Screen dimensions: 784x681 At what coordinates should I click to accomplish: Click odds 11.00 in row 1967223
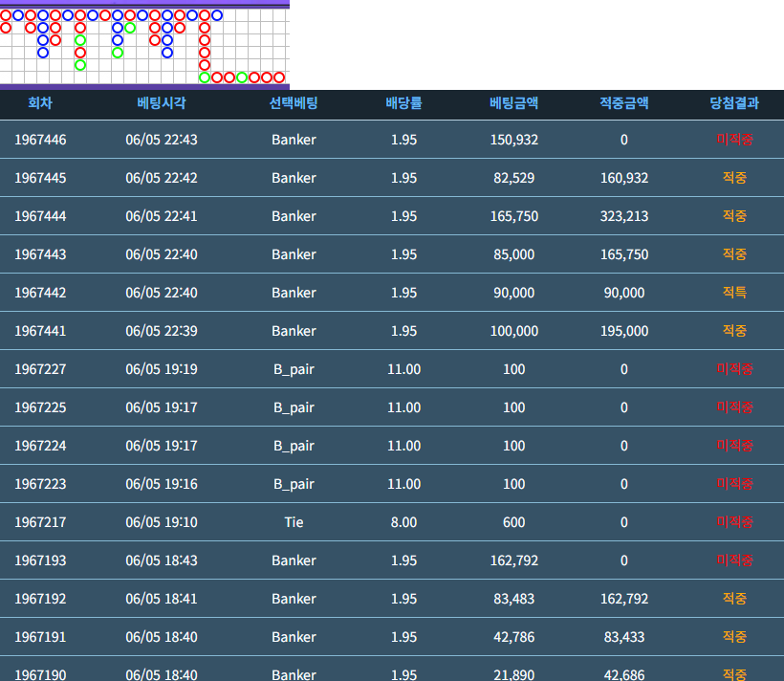404,484
